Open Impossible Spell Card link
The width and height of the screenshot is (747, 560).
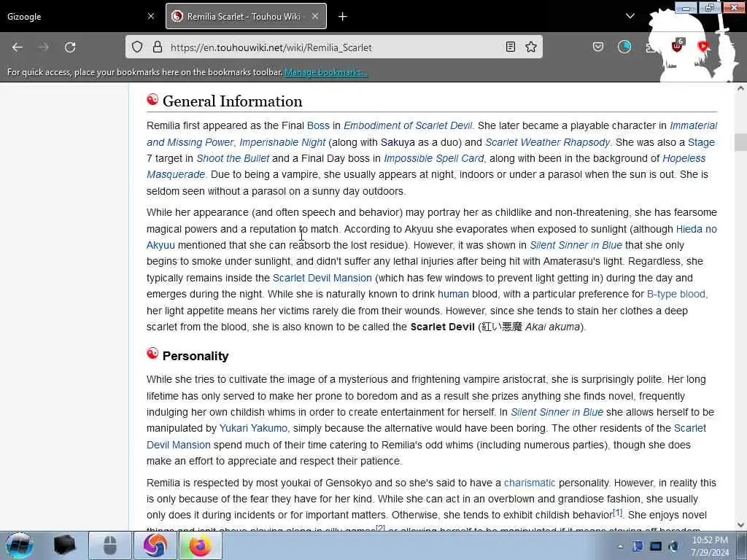pyautogui.click(x=433, y=158)
